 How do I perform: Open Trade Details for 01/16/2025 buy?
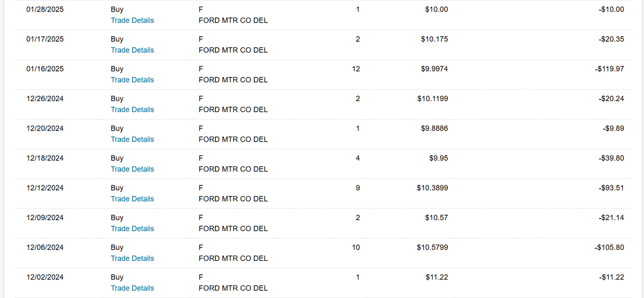tap(132, 80)
